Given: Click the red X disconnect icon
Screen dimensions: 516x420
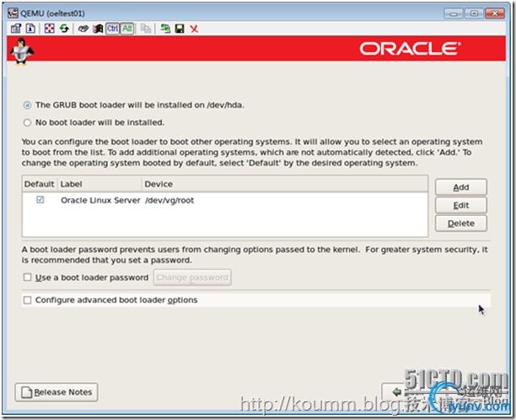Looking at the screenshot, I should tap(194, 29).
